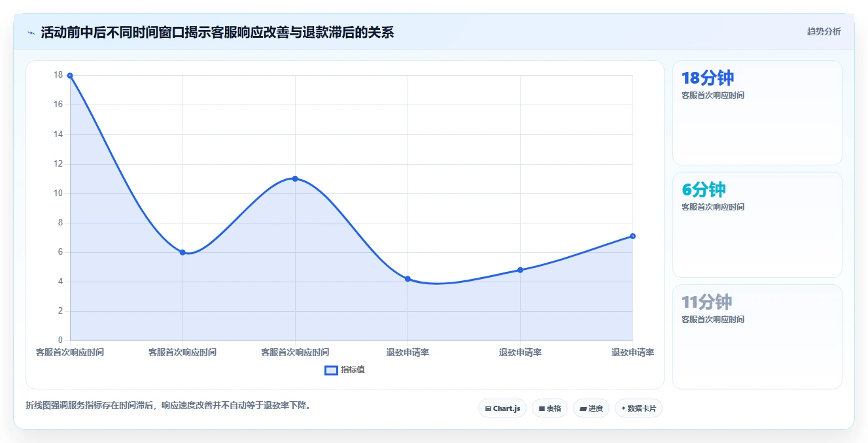Click the y-axis tick label 12

(58, 163)
